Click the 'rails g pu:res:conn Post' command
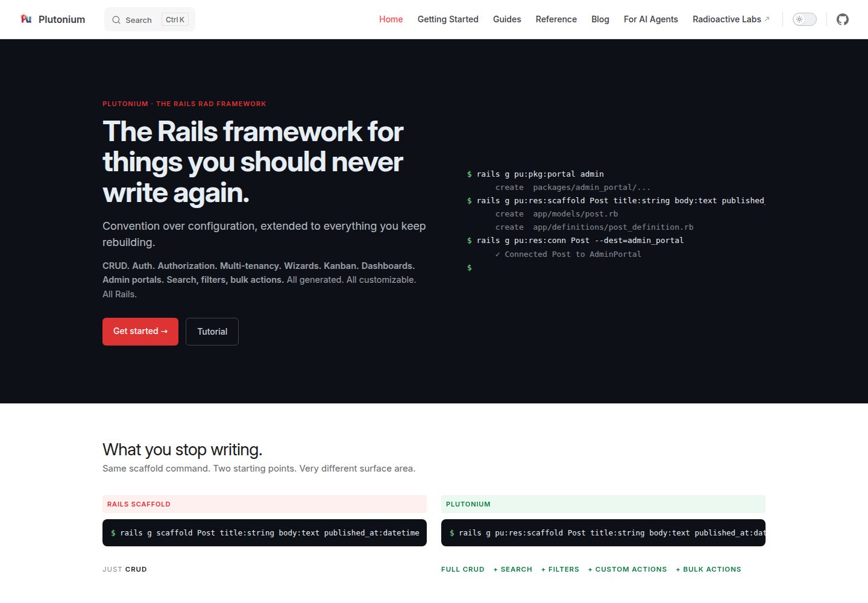Screen dimensions: 868x603 (575, 241)
